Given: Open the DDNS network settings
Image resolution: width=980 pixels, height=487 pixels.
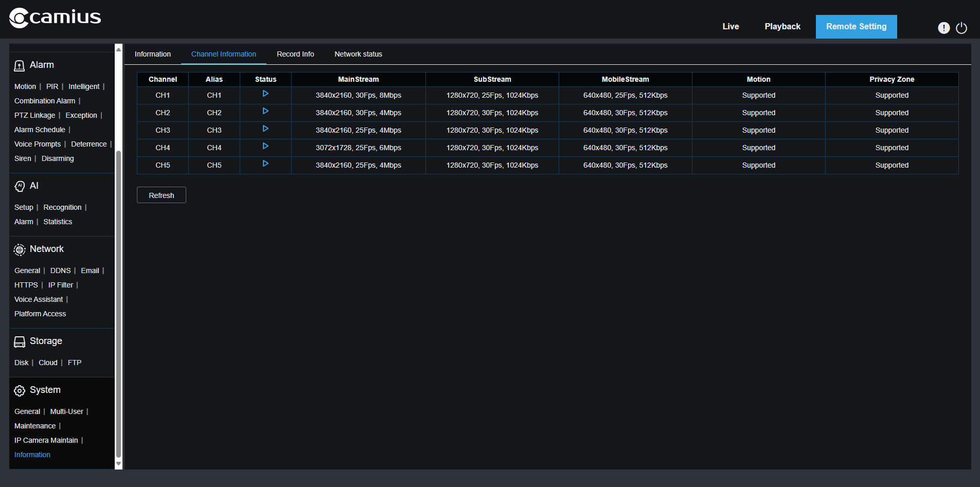Looking at the screenshot, I should 60,270.
